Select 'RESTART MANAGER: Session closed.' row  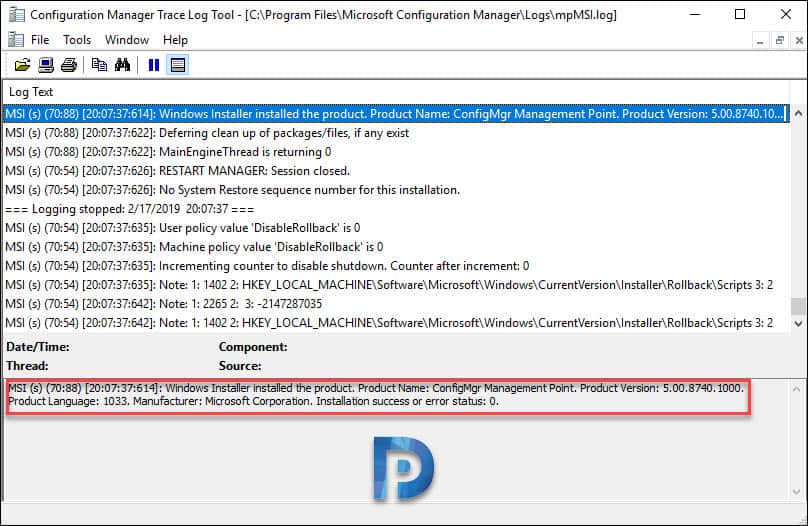(x=397, y=171)
